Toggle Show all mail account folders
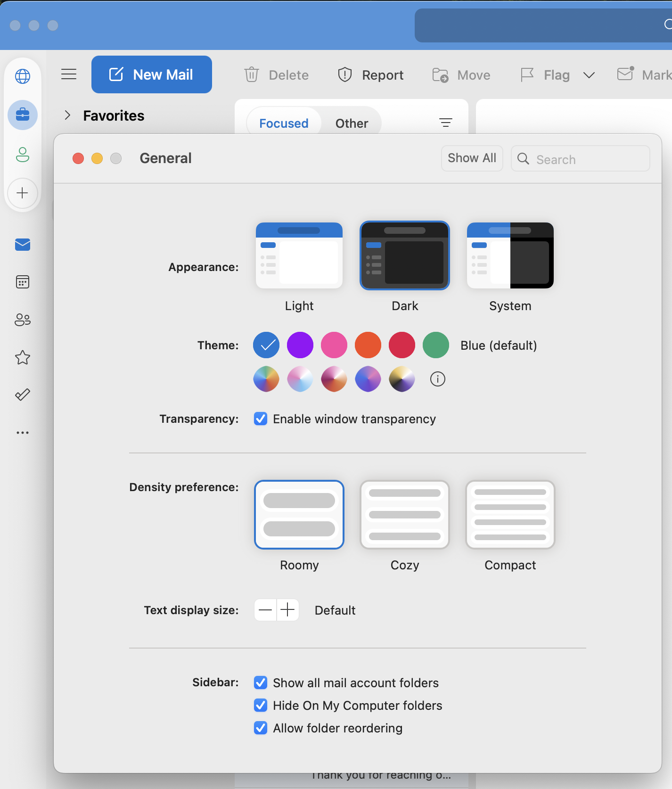 click(x=261, y=682)
